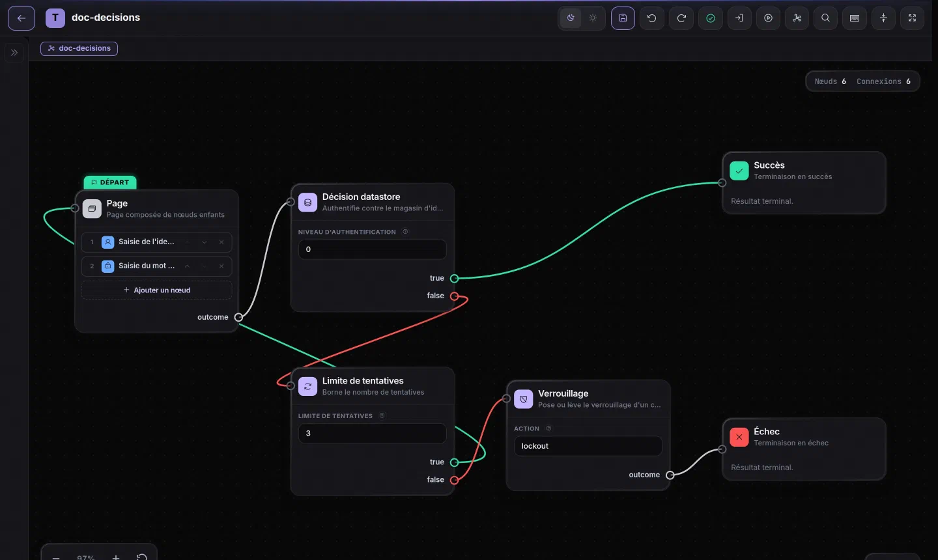
Task: Click the Échec node input port
Action: point(722,449)
